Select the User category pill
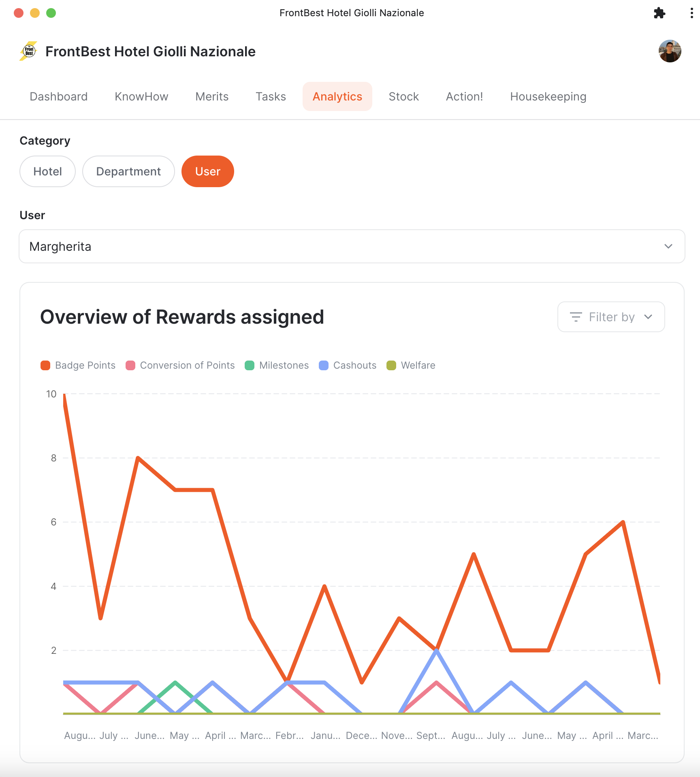 point(207,171)
